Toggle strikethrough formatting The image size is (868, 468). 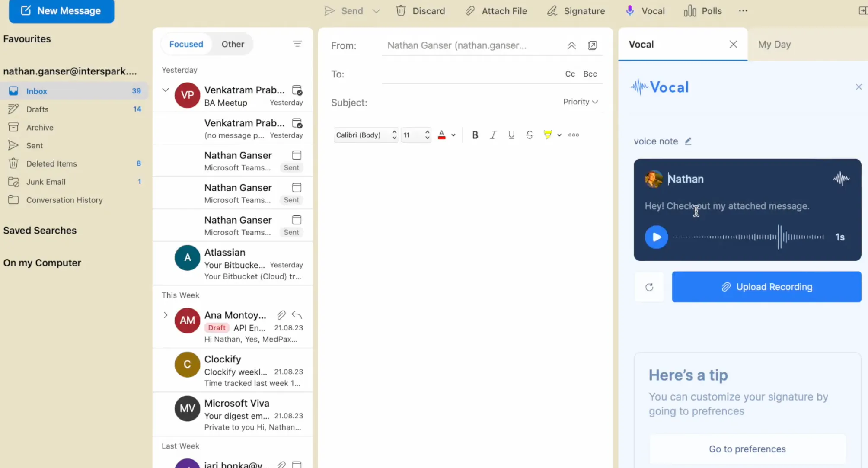click(529, 135)
